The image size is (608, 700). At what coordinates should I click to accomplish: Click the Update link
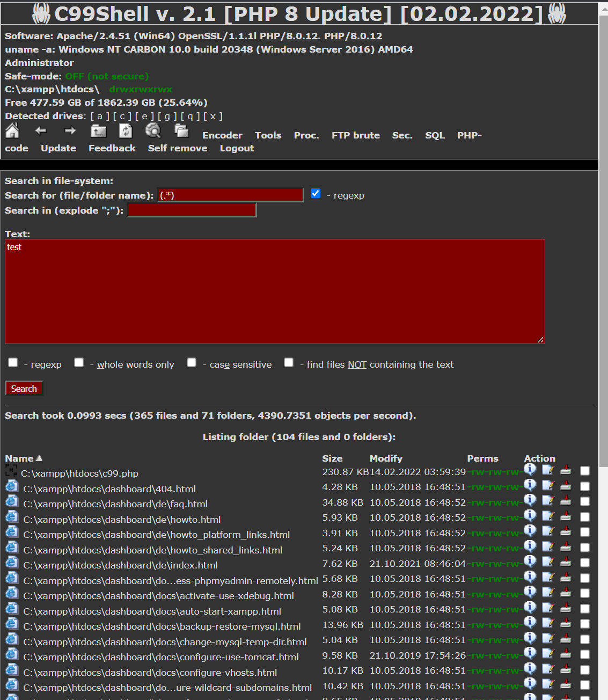pyautogui.click(x=58, y=148)
